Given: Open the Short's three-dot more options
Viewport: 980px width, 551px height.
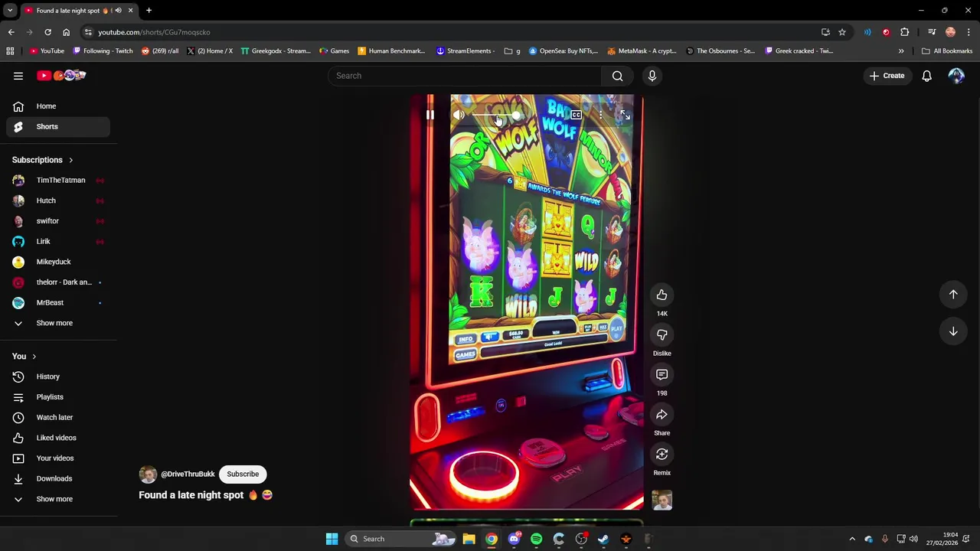Looking at the screenshot, I should tap(601, 116).
